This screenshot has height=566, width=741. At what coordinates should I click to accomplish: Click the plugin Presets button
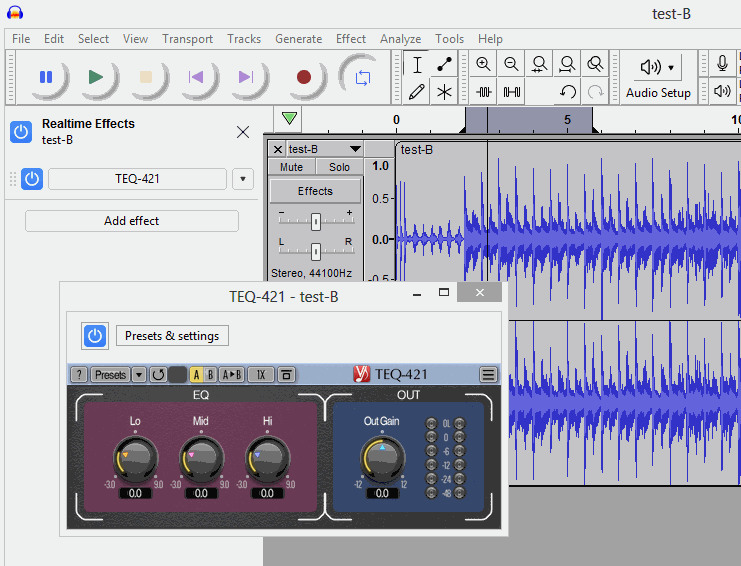pos(110,375)
